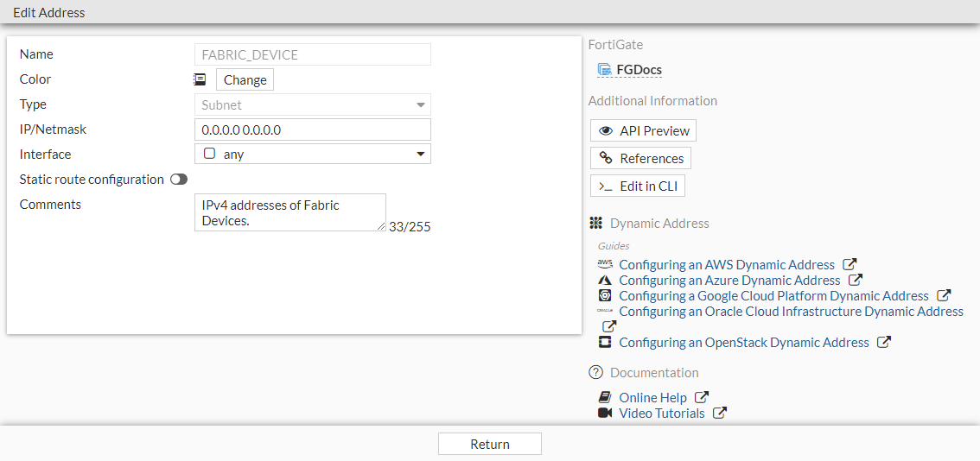
Task: Click the Video Tutorials camera icon
Action: tap(605, 414)
